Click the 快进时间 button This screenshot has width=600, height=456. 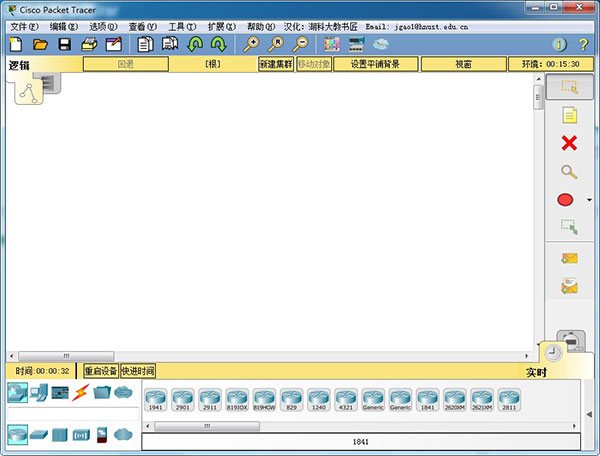(138, 371)
